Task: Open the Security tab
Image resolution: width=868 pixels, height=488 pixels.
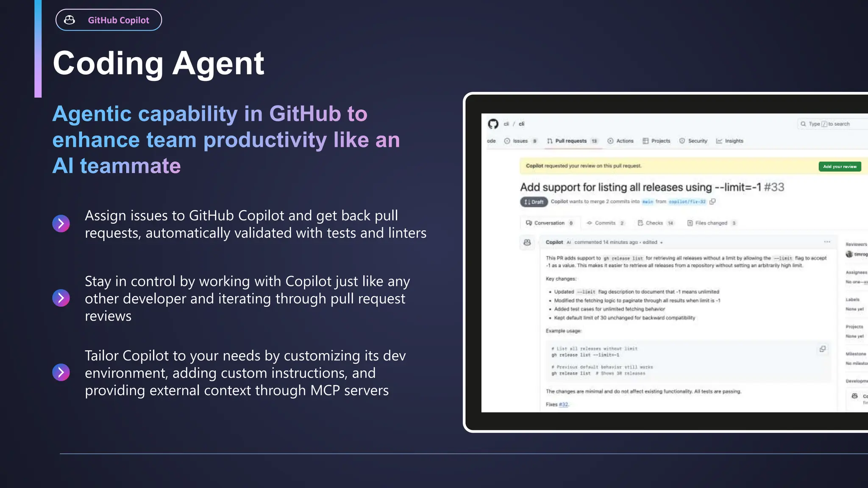Action: coord(693,141)
